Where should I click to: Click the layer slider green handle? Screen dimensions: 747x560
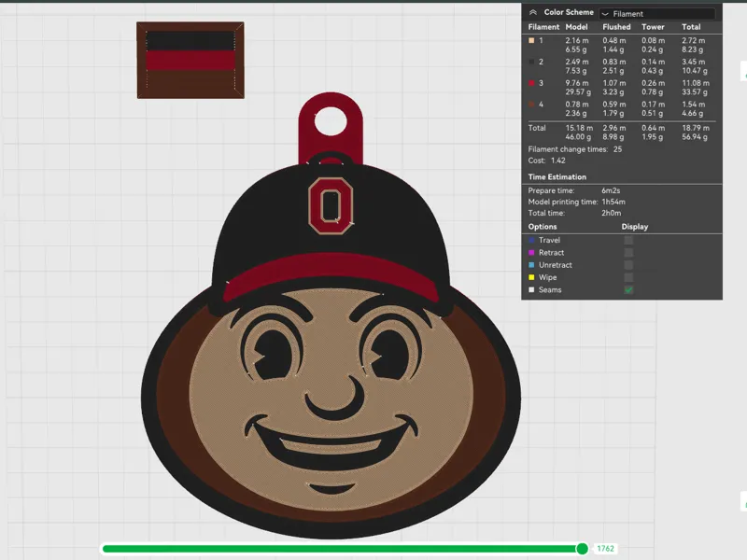pyautogui.click(x=582, y=549)
